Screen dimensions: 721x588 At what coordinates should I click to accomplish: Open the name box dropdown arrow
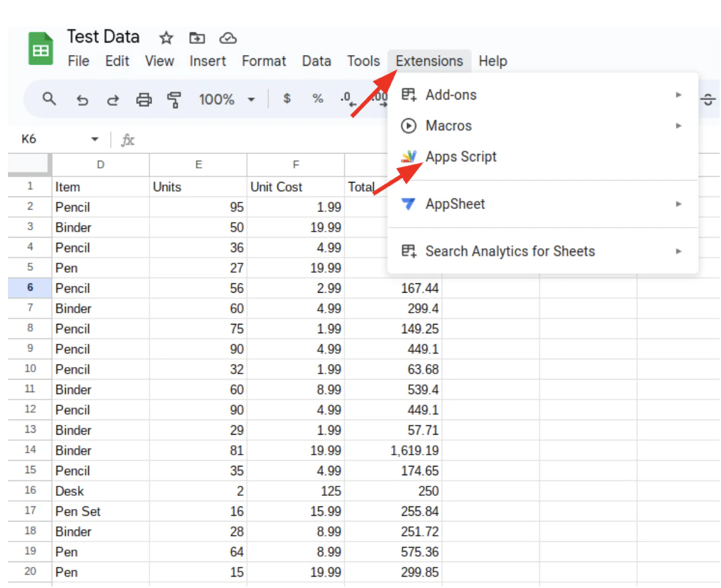tap(95, 139)
